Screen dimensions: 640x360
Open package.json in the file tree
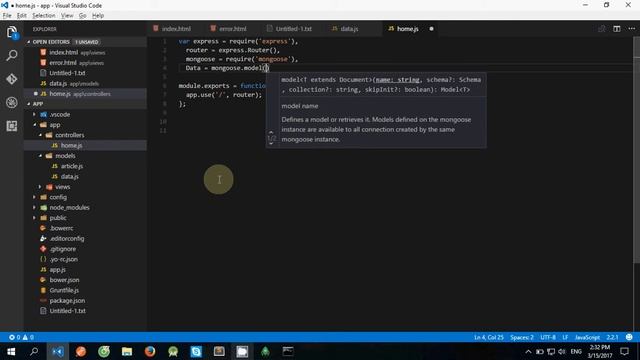pyautogui.click(x=67, y=301)
